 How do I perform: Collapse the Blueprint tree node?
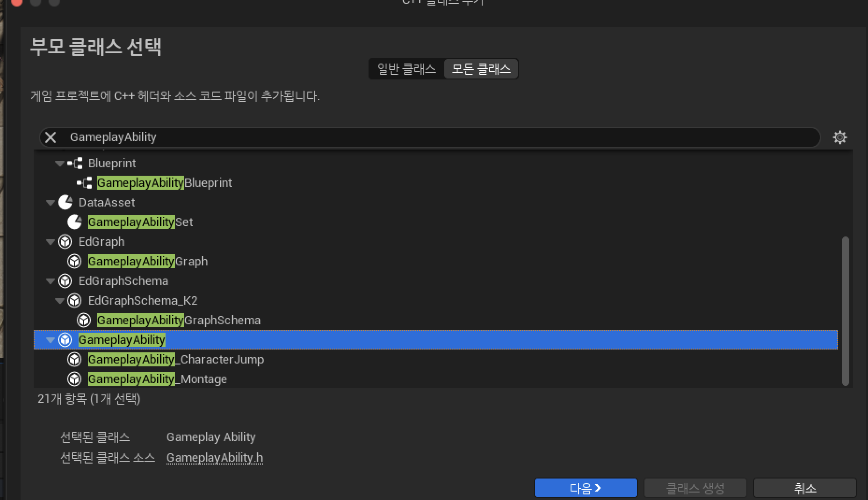pos(59,164)
